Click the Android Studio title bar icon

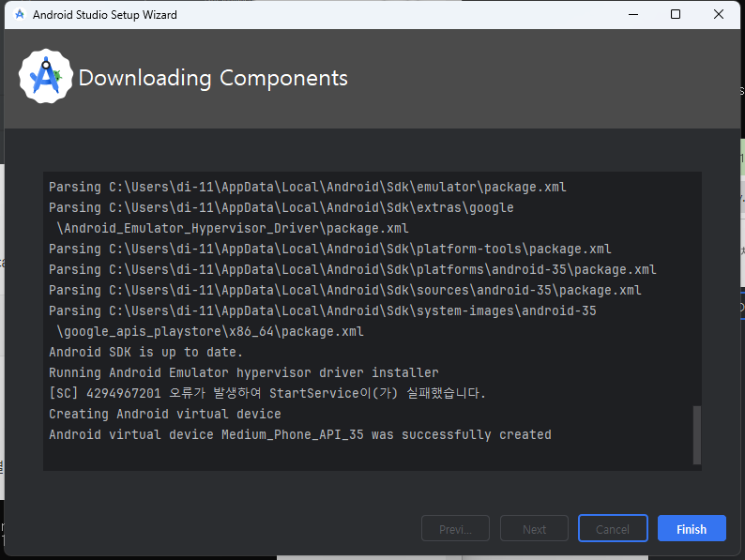(20, 15)
